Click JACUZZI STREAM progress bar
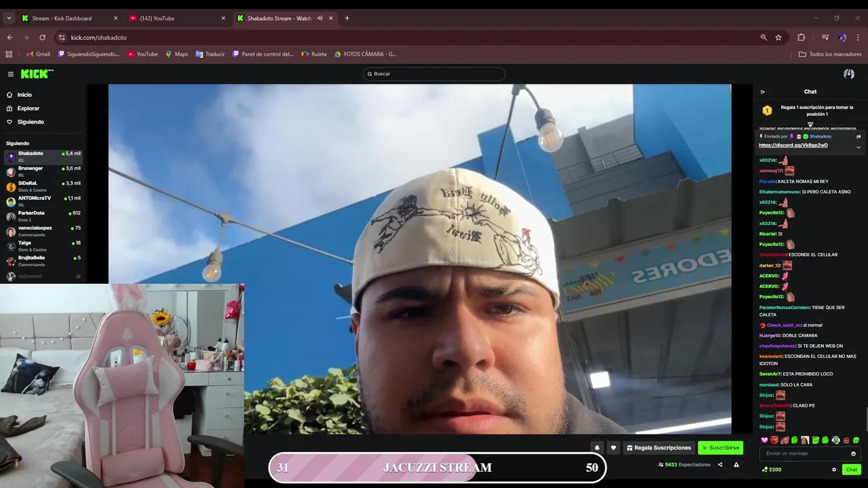This screenshot has height=488, width=868. [437, 468]
